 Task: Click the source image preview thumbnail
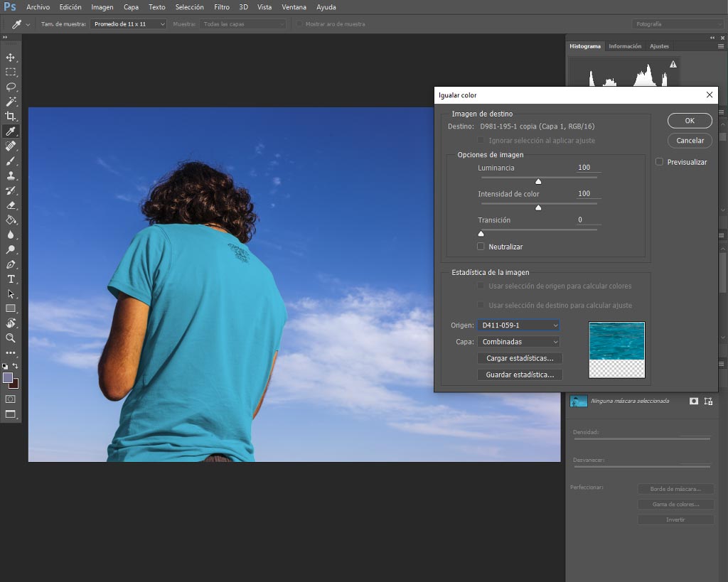pos(616,350)
